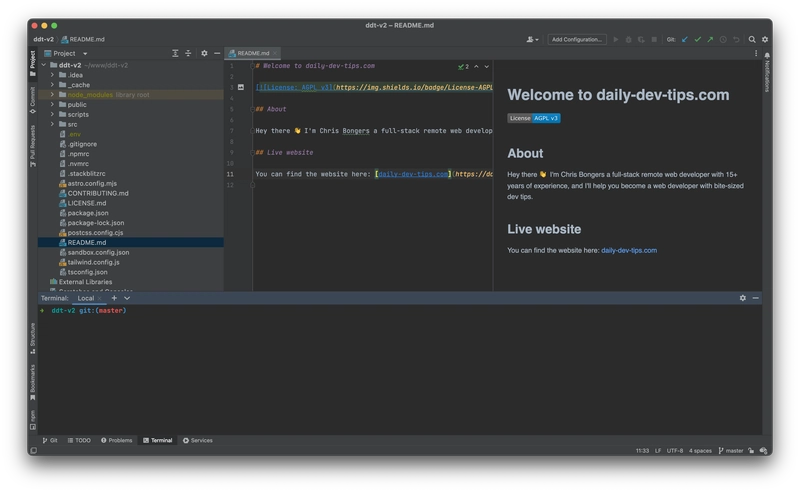Open Git history clock icon
Image resolution: width=800 pixels, height=492 pixels.
[723, 39]
